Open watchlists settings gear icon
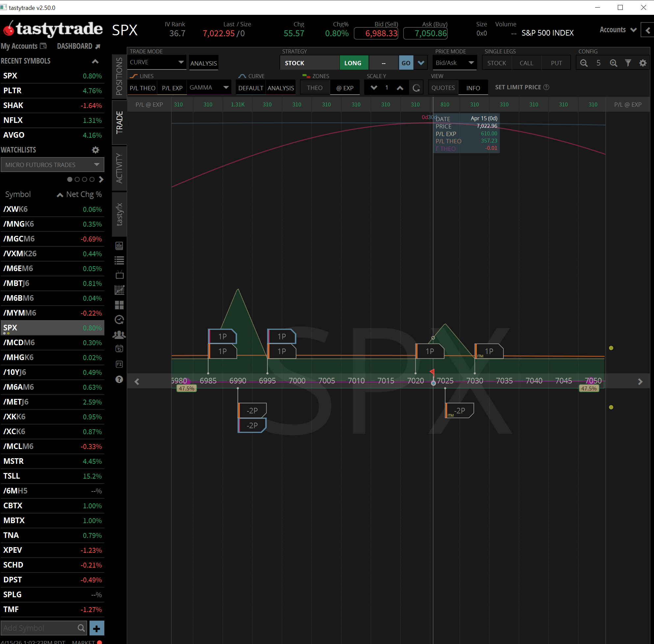This screenshot has width=654, height=644. [x=96, y=150]
